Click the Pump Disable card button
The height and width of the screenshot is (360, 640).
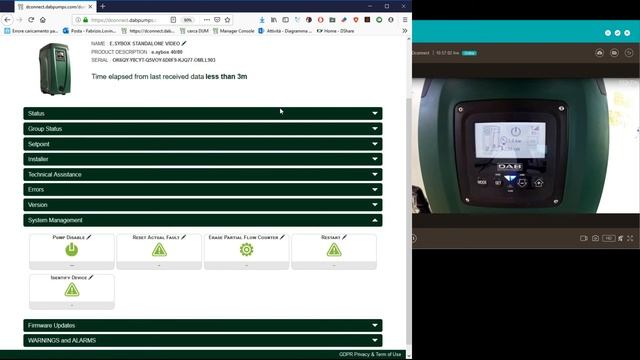(71, 251)
